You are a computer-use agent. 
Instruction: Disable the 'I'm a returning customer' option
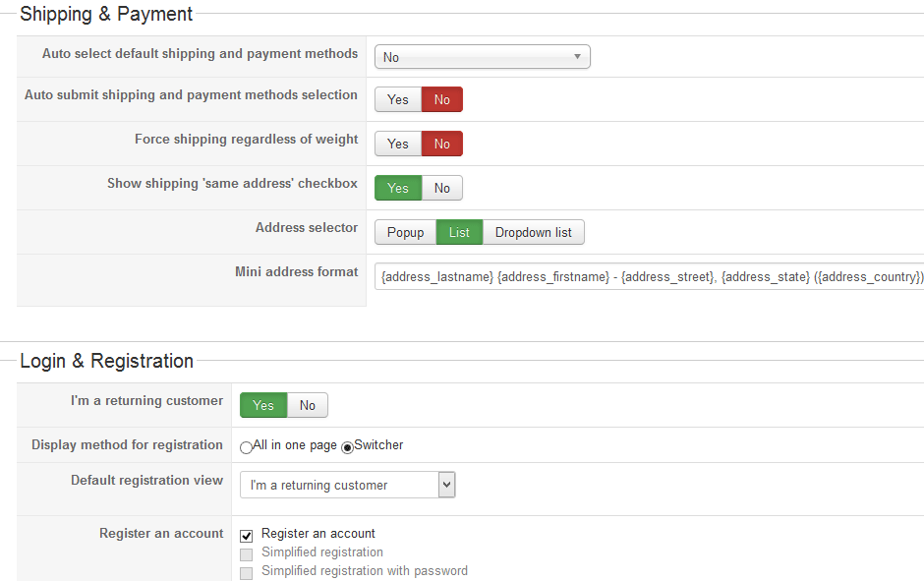[x=308, y=405]
